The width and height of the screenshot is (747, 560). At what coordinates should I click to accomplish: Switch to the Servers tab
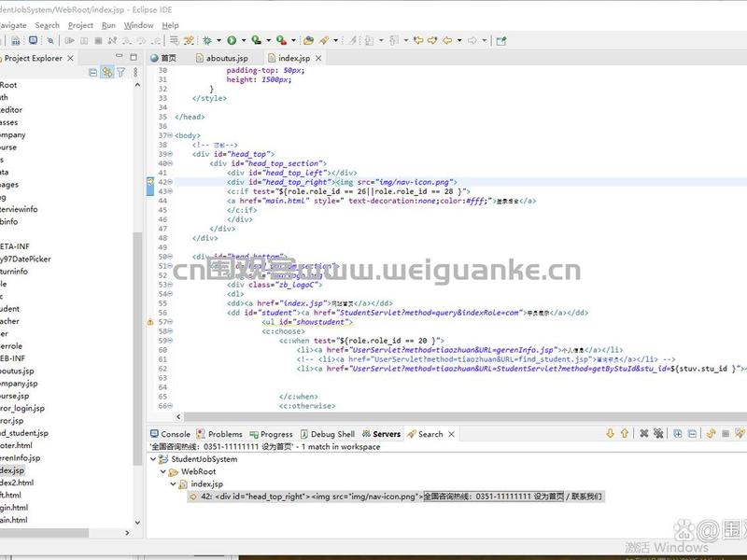382,434
